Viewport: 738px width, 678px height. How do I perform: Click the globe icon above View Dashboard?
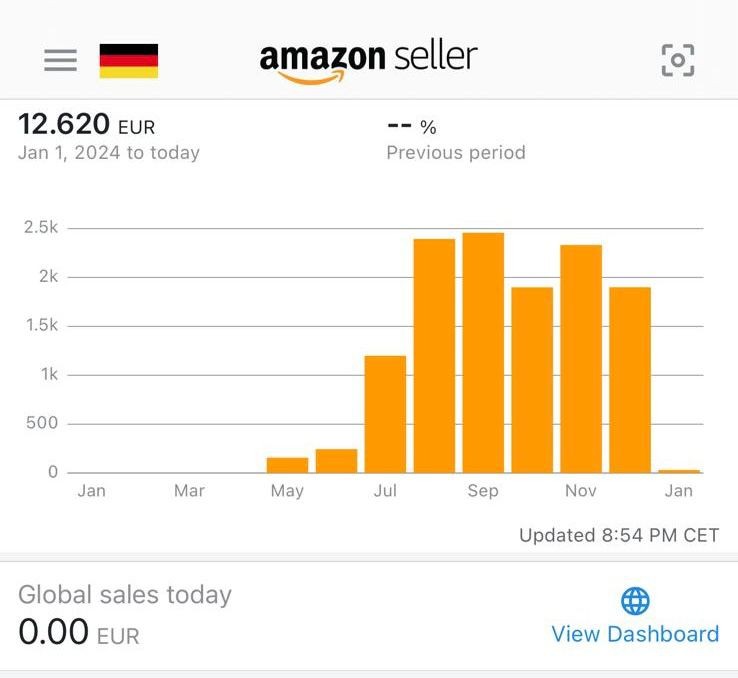click(635, 600)
